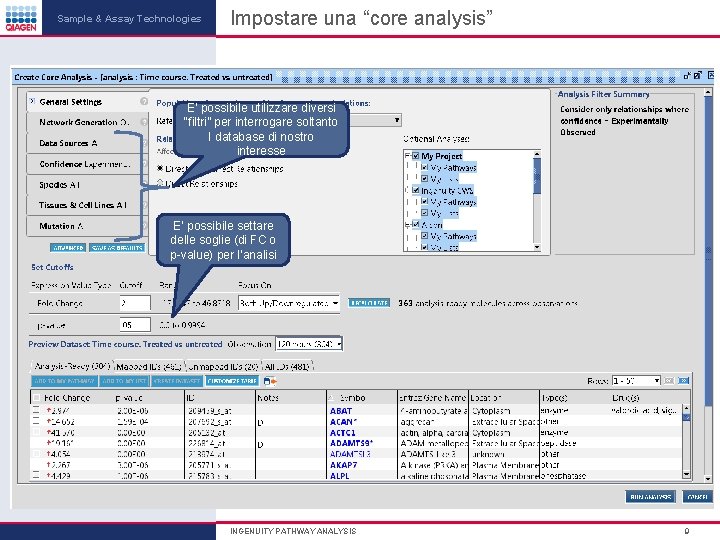Click the pop-out window icon in the title bar
Screen dimensions: 720x540
[x=698, y=75]
